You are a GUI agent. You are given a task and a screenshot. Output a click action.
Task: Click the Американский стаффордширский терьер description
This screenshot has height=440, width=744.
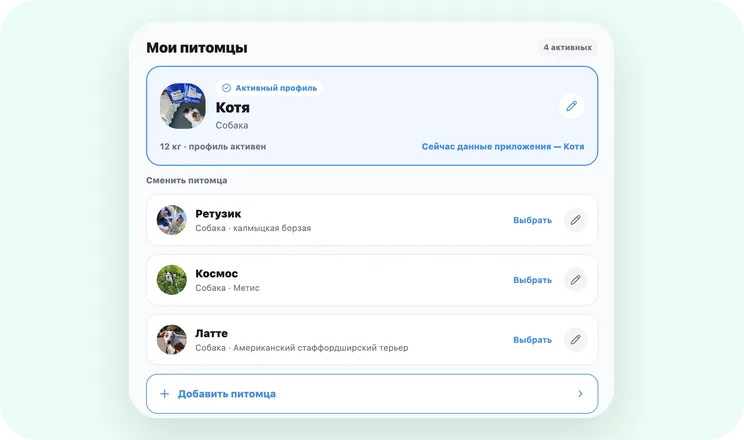tap(320, 348)
